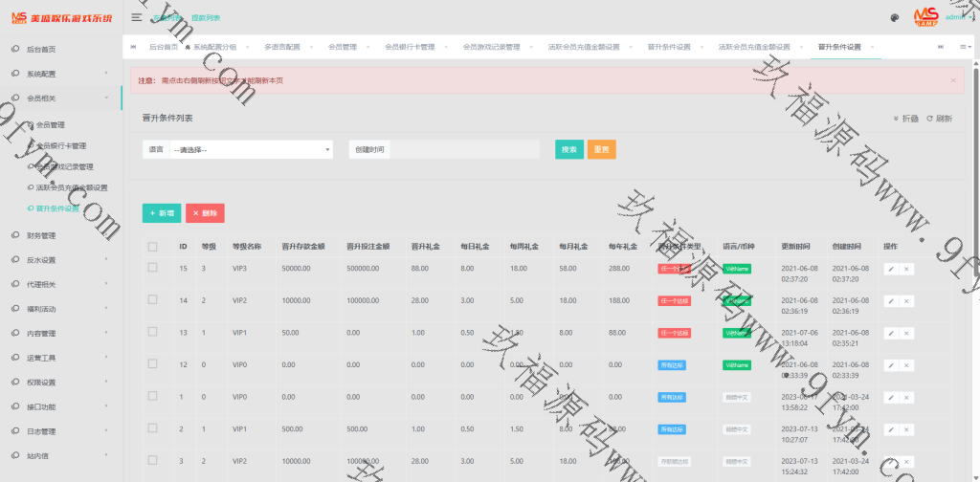Toggle the hamburger sidebar collapse icon
Viewport: 980px width, 482px height.
click(x=137, y=17)
